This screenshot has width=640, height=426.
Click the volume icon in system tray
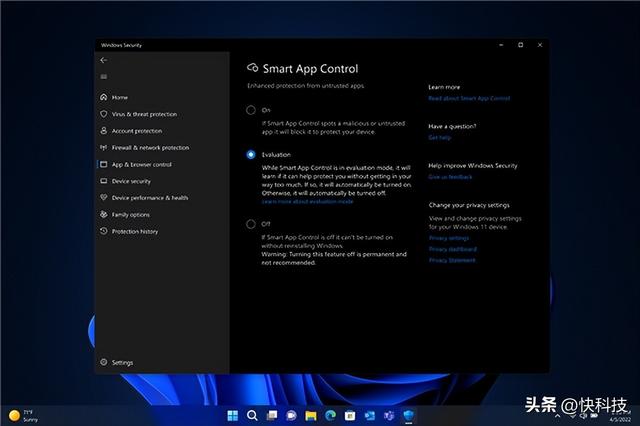[x=584, y=415]
